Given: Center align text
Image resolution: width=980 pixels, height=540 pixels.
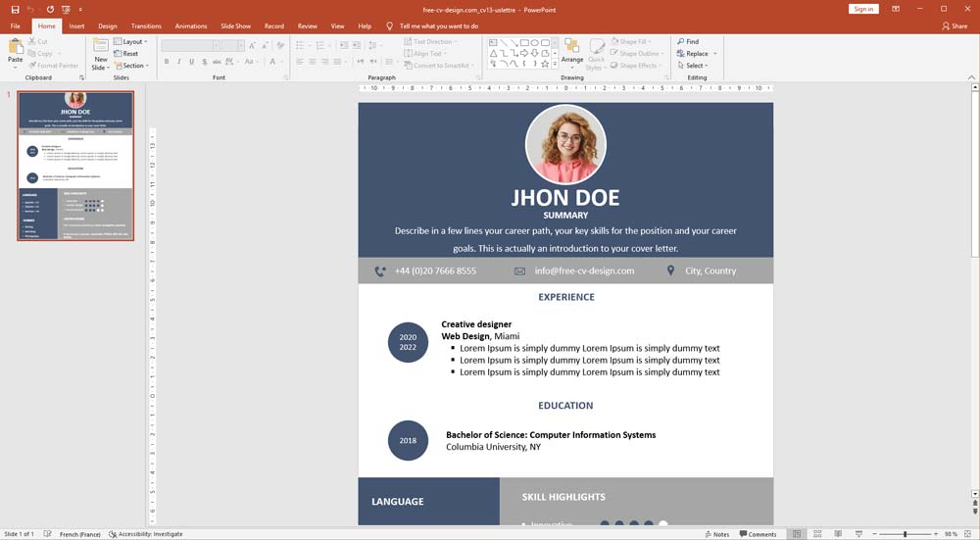Looking at the screenshot, I should 313,61.
